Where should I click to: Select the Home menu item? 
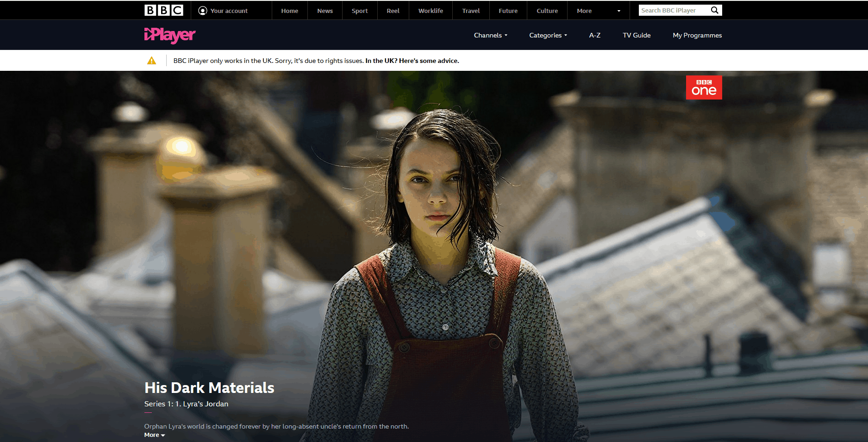coord(289,10)
